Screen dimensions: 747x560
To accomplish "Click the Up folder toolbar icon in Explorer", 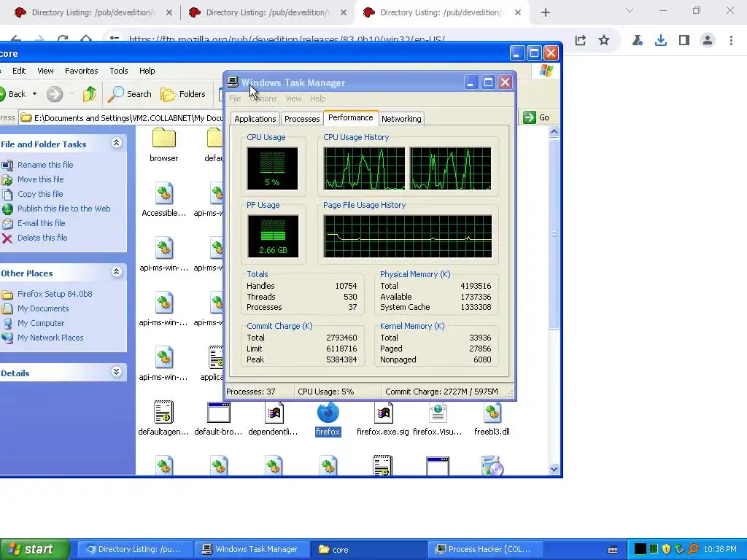I will tap(90, 94).
